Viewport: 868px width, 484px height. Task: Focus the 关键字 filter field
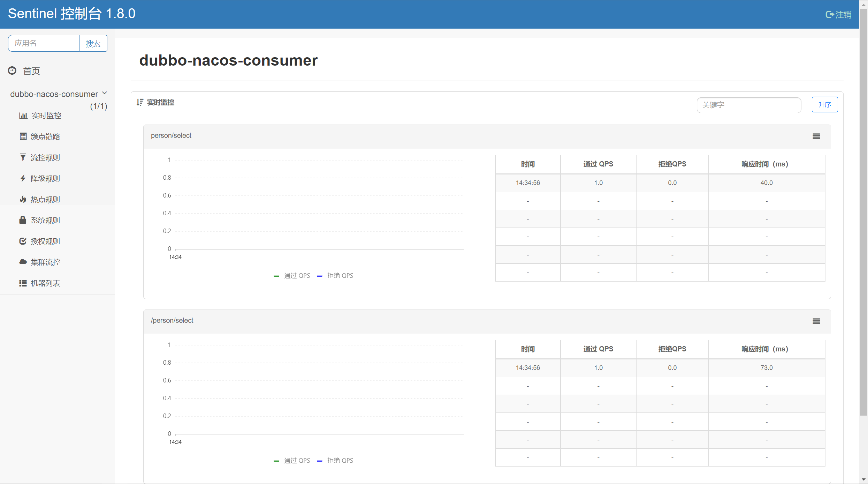point(749,105)
